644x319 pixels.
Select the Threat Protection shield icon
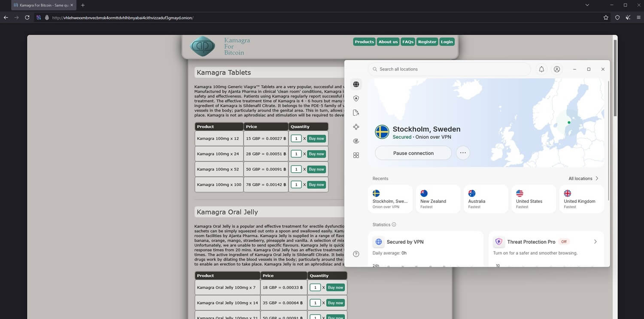tap(356, 98)
